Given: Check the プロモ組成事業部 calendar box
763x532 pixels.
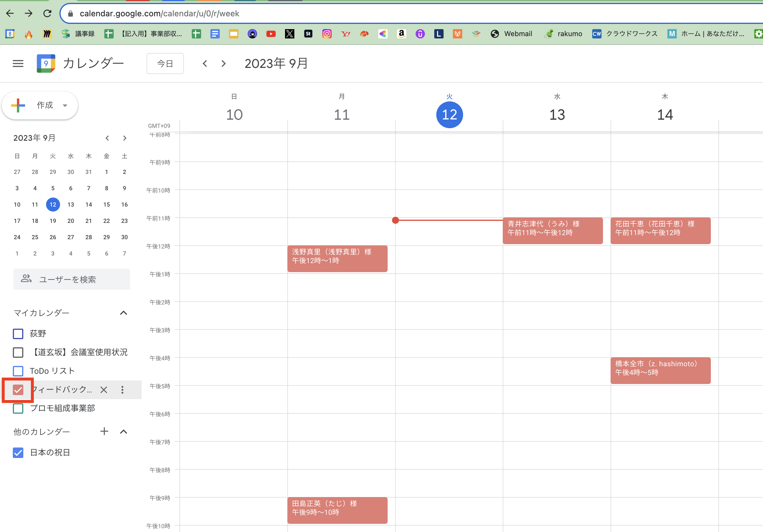Looking at the screenshot, I should (18, 408).
